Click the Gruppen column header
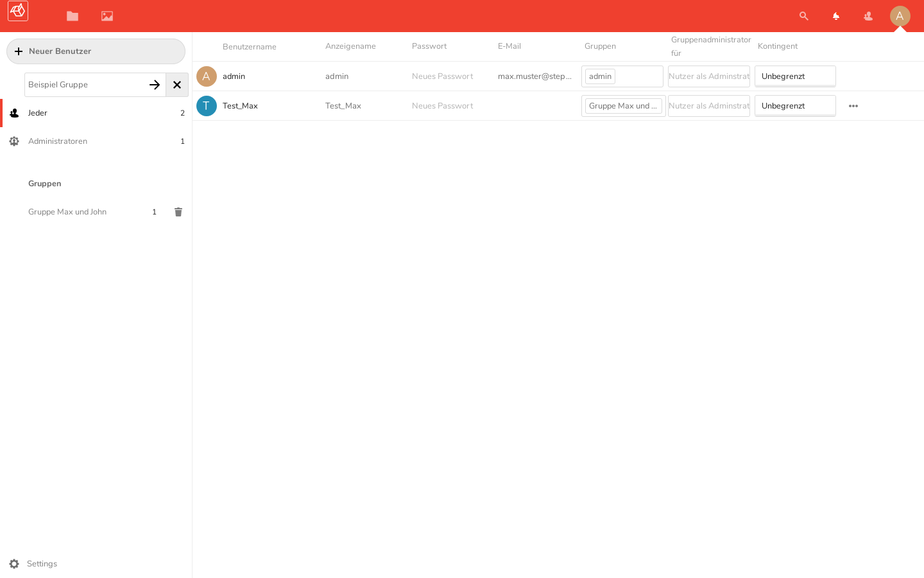 coord(600,46)
